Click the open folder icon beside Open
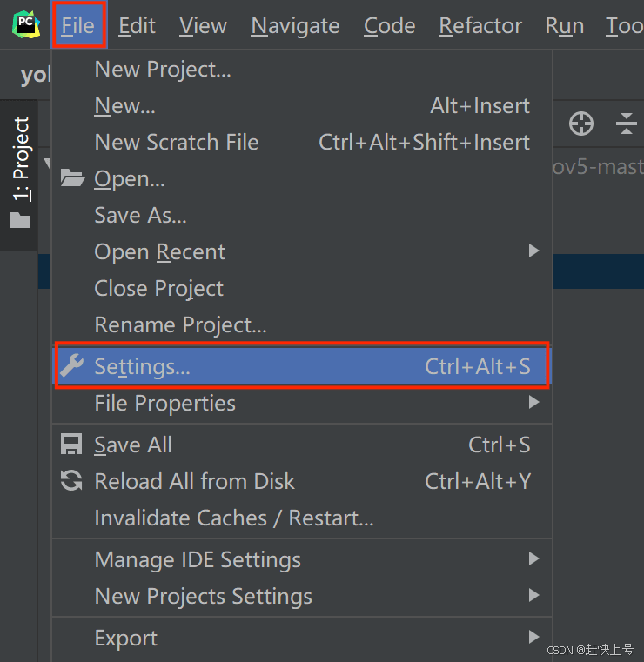 pyautogui.click(x=72, y=179)
